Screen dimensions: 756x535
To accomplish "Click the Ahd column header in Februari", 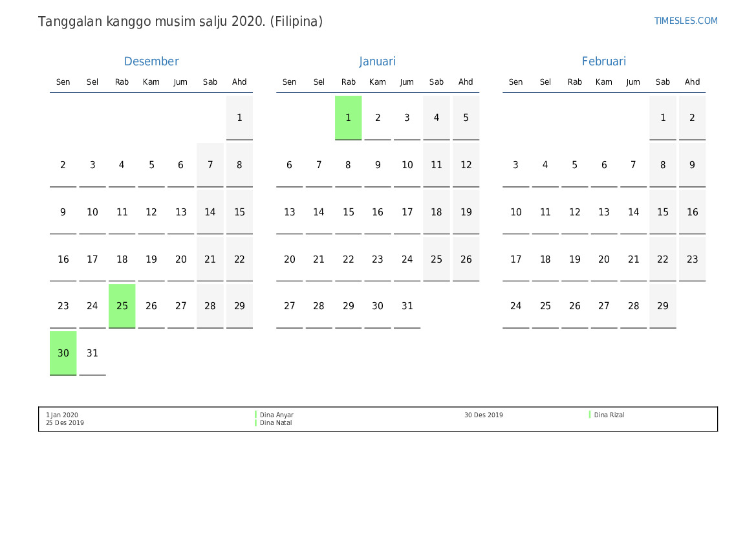I will click(x=692, y=82).
